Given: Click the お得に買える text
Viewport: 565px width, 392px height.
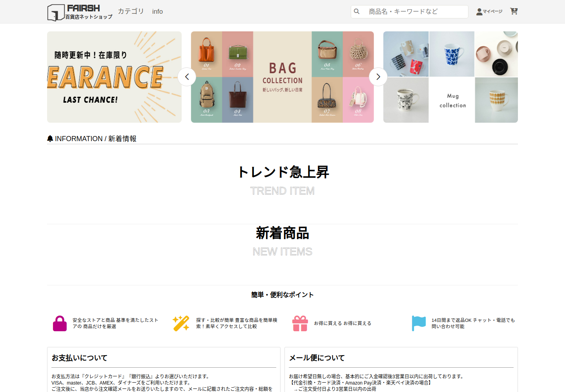Looking at the screenshot, I should [343, 323].
